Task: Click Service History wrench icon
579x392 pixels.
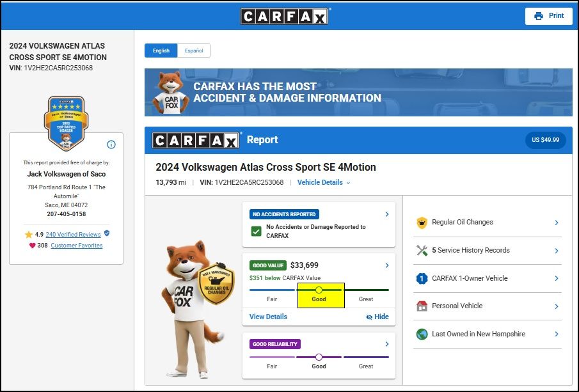Action: [422, 251]
